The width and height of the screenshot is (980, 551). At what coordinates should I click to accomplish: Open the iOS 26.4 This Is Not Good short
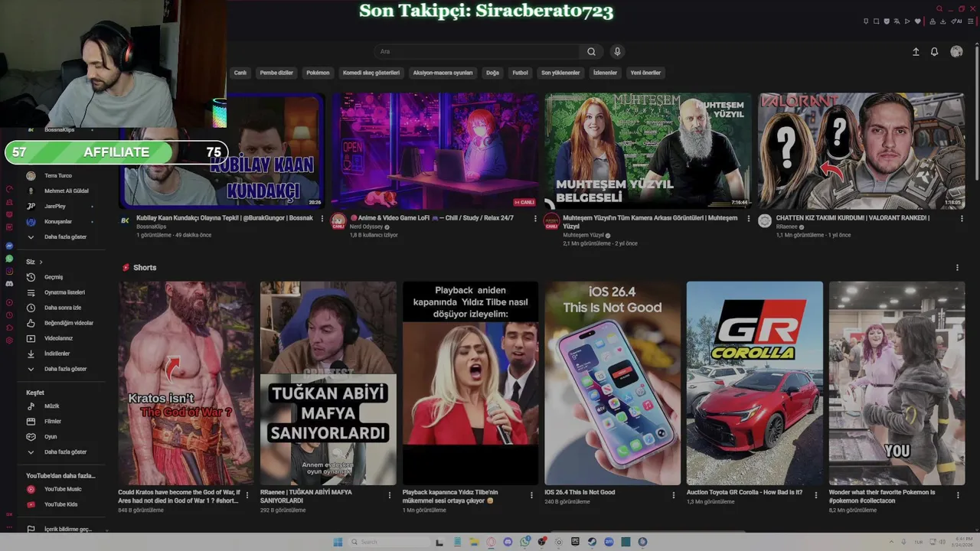coord(612,383)
